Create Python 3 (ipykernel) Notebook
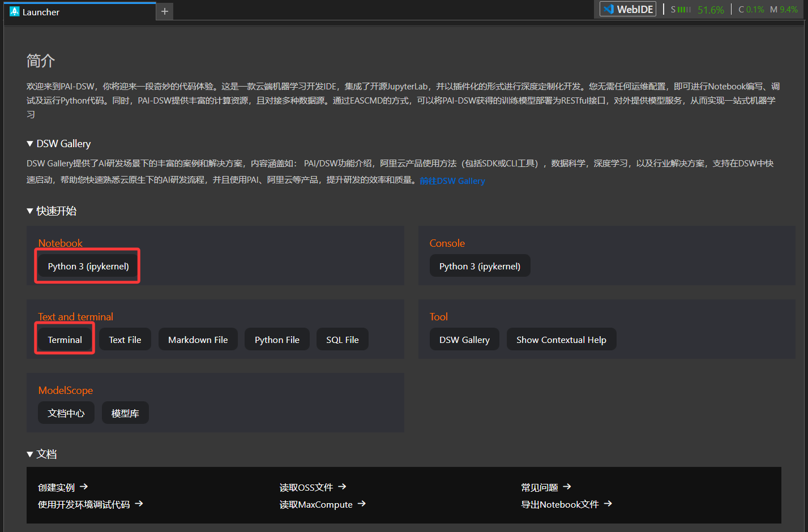The image size is (808, 532). [88, 266]
